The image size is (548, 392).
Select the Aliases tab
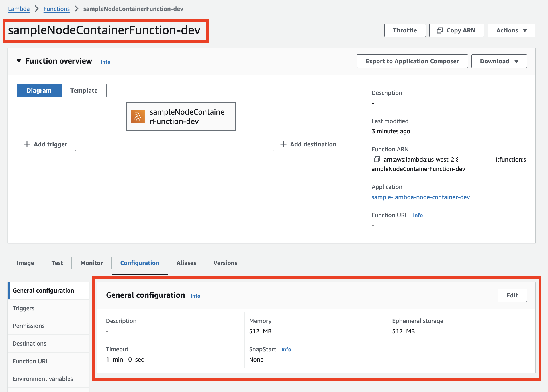tap(186, 263)
